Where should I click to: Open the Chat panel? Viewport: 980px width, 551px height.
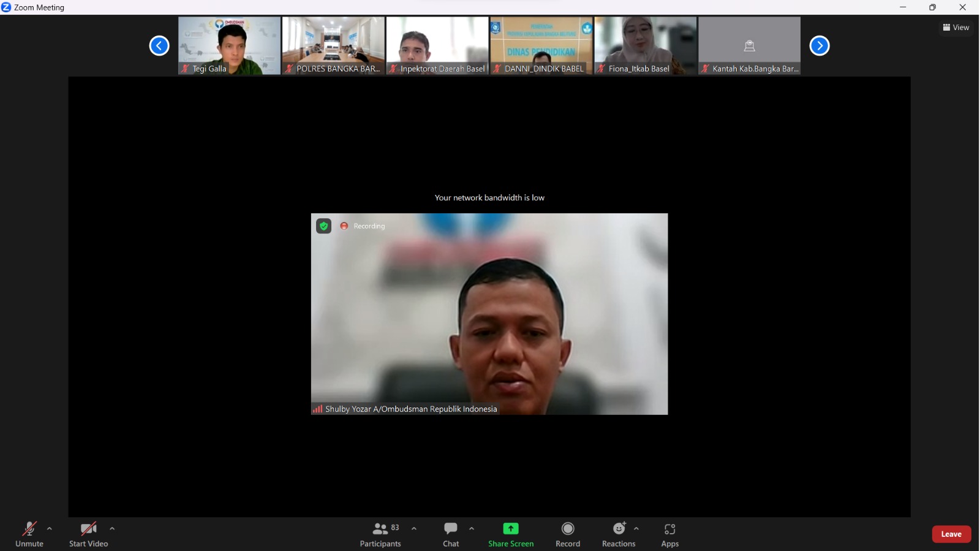click(451, 534)
